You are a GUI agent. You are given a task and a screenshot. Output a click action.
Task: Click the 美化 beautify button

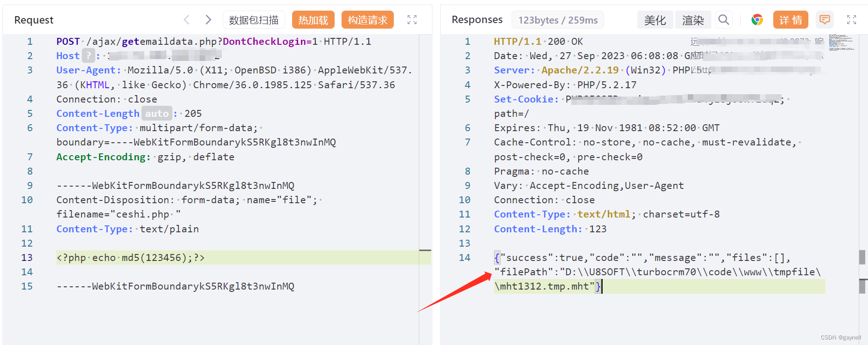coord(655,20)
